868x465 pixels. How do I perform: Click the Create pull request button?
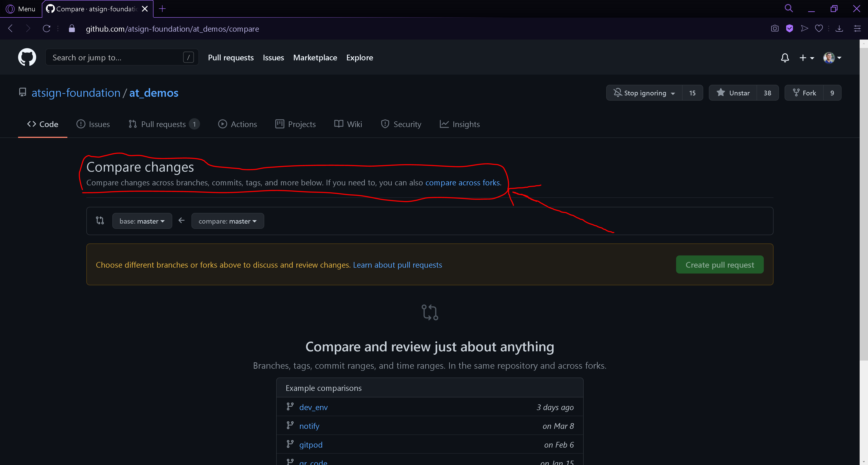click(720, 265)
